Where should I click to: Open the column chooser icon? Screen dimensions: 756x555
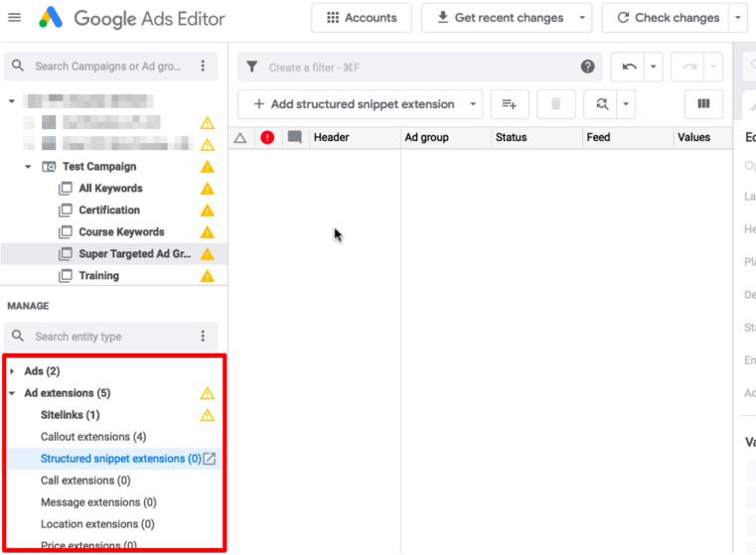703,104
